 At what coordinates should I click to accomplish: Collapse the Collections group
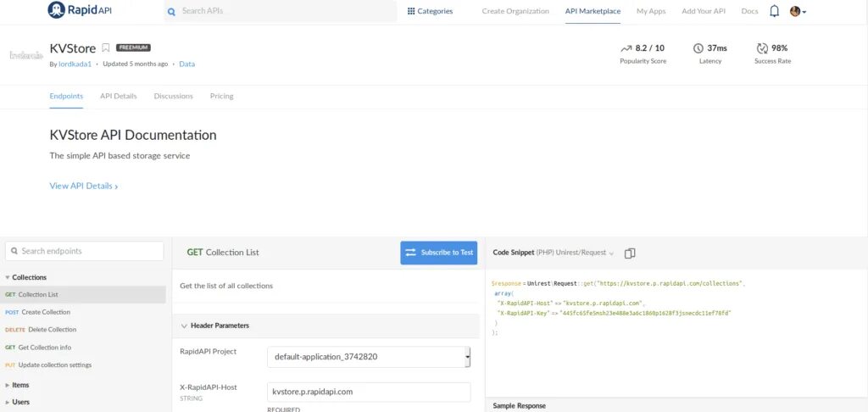point(26,277)
